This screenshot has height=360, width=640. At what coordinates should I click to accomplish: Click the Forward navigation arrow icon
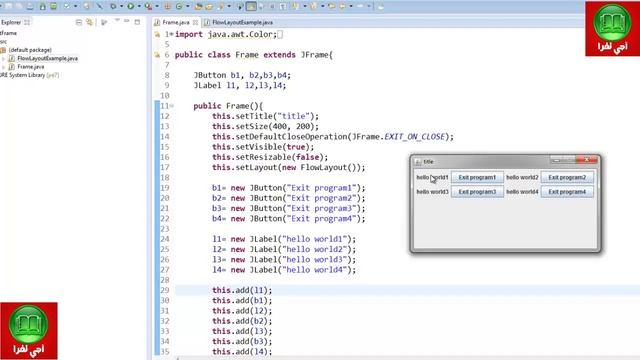[360, 6]
